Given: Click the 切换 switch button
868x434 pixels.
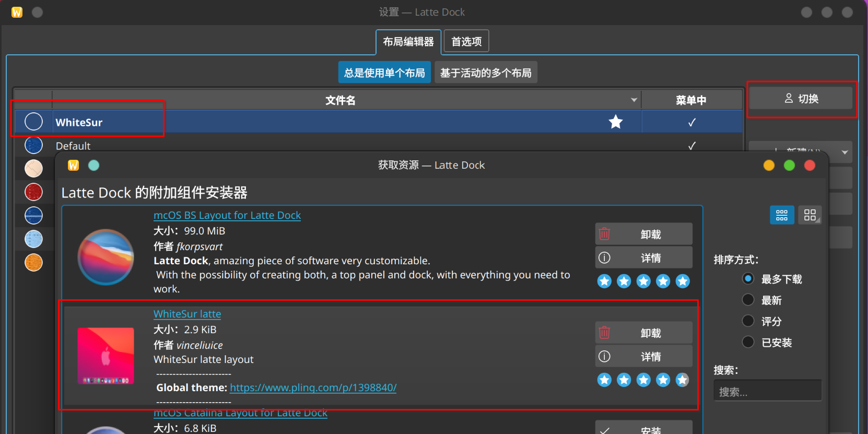Looking at the screenshot, I should pos(801,98).
